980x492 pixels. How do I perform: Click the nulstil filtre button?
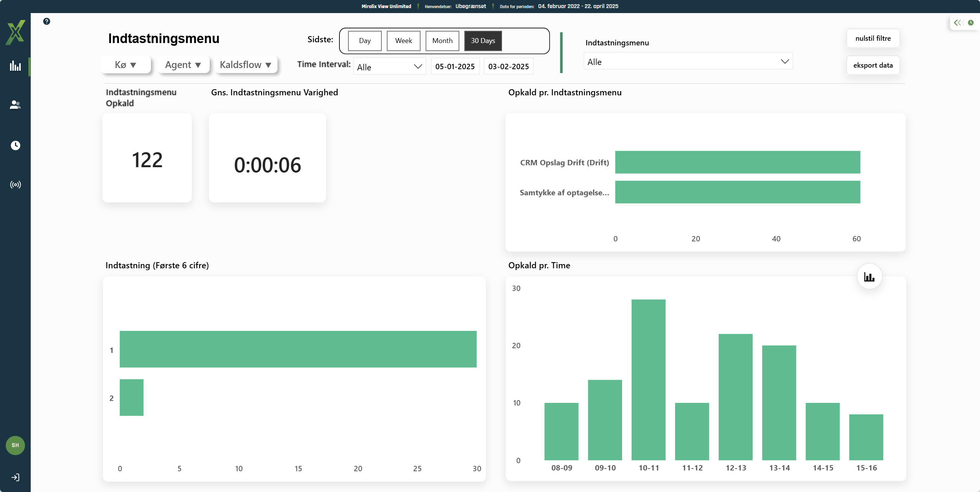(x=872, y=38)
